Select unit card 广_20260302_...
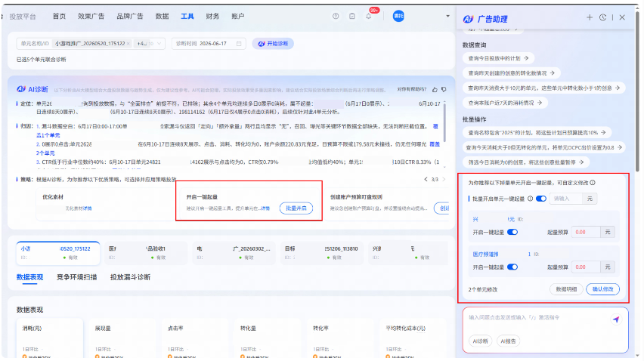The height and width of the screenshot is (361, 644). tap(234, 253)
